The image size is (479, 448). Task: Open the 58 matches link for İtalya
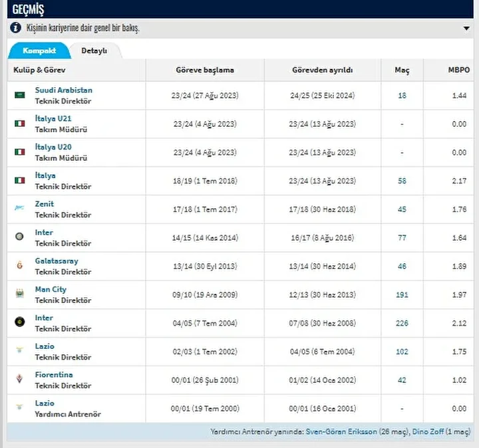click(402, 181)
